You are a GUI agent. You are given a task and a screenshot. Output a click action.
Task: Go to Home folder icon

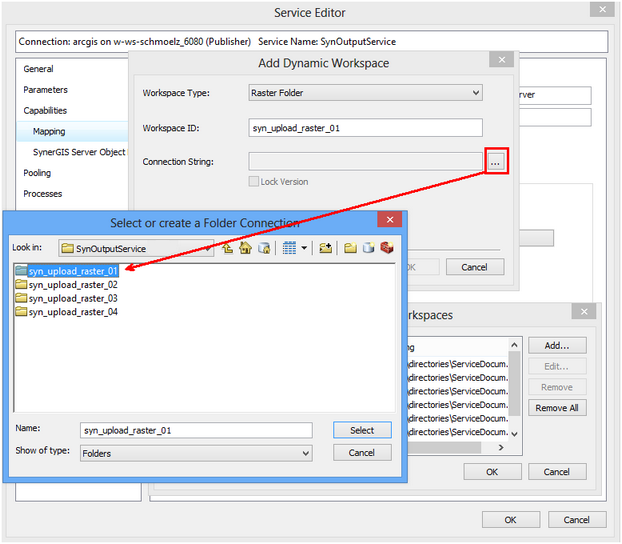tap(245, 248)
